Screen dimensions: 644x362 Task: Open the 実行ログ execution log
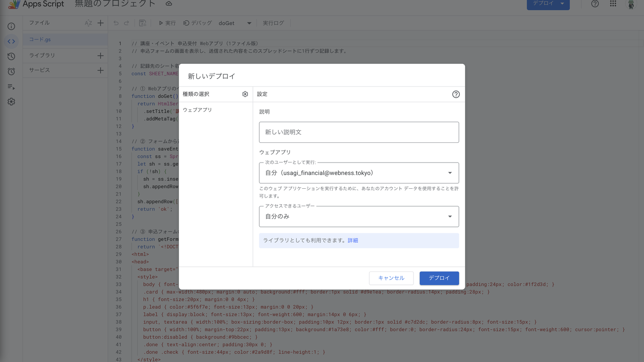273,23
